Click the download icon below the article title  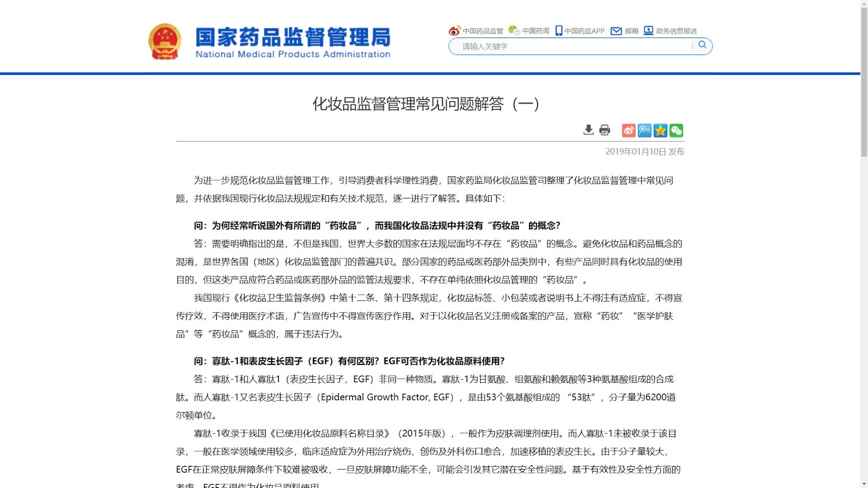(588, 131)
